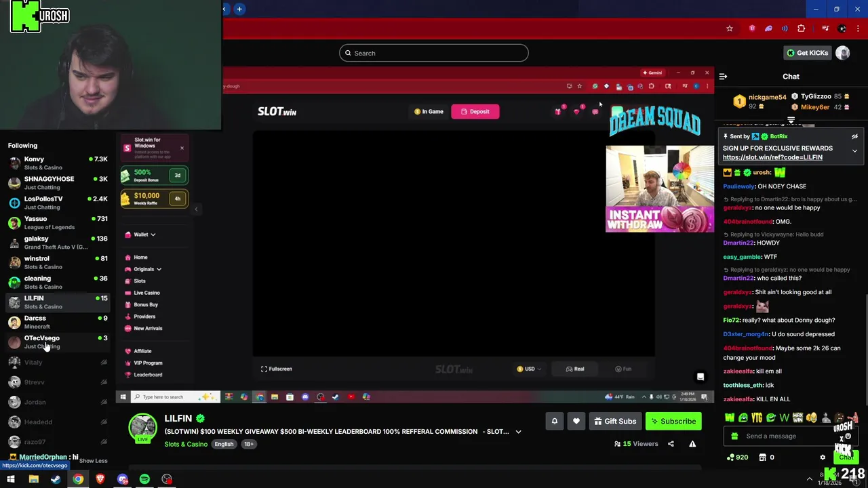The width and height of the screenshot is (868, 488).
Task: Enter Fullscreen for the slot game
Action: pos(277,369)
